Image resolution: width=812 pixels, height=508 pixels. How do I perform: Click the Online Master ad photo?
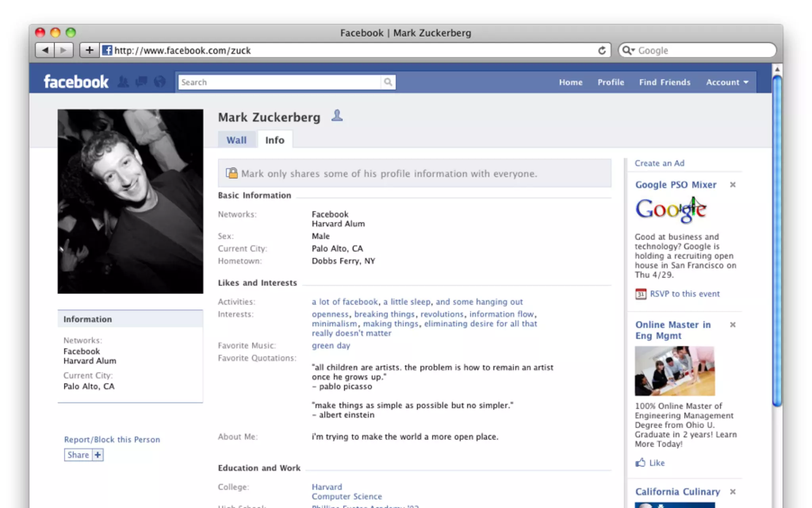pos(675,371)
